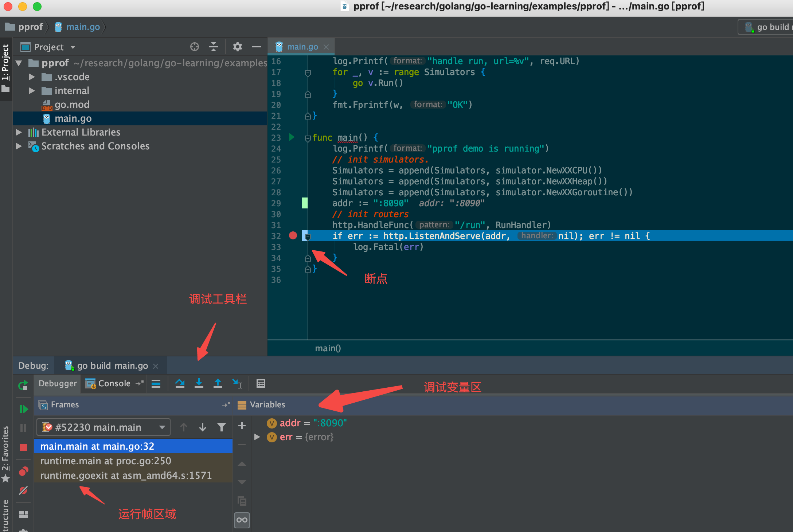Open Evaluate Expression via calculator icon
793x532 pixels.
point(261,383)
